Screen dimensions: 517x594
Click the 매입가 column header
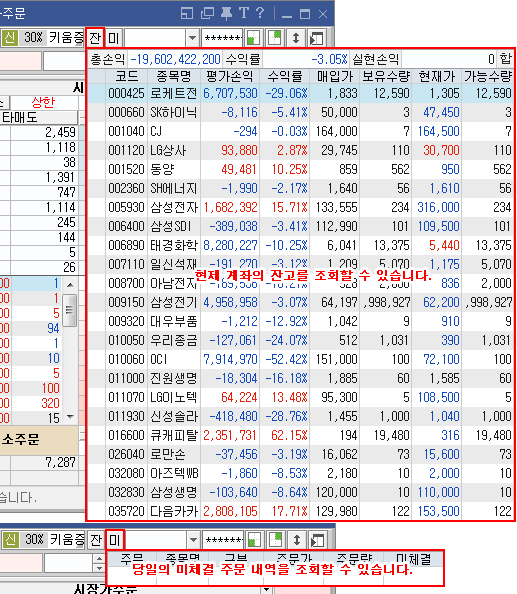tap(335, 77)
